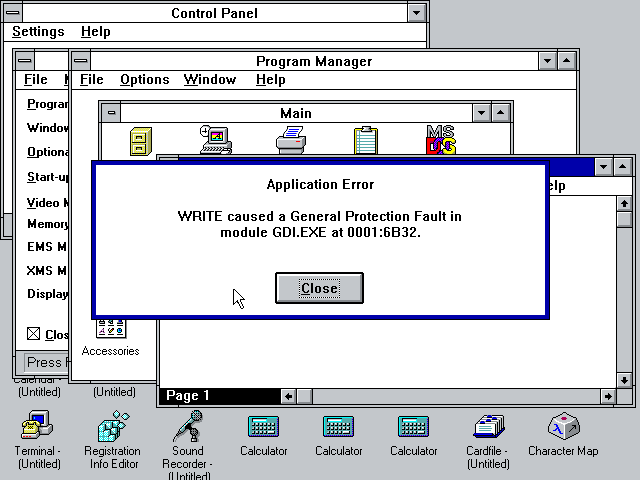
Task: Open Control Panel's system control menu box
Action: click(13, 13)
